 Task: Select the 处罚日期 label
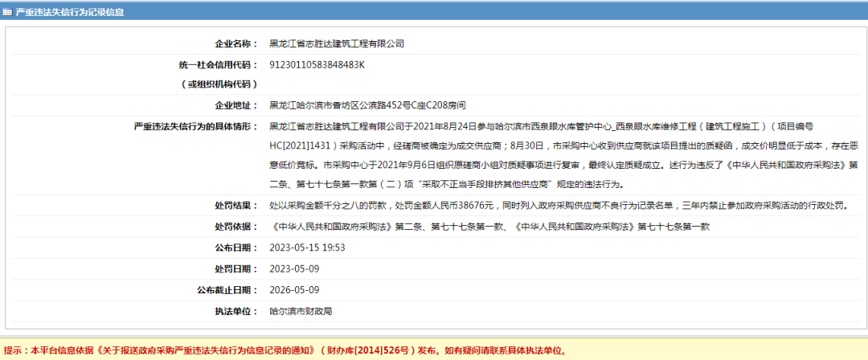pos(236,268)
